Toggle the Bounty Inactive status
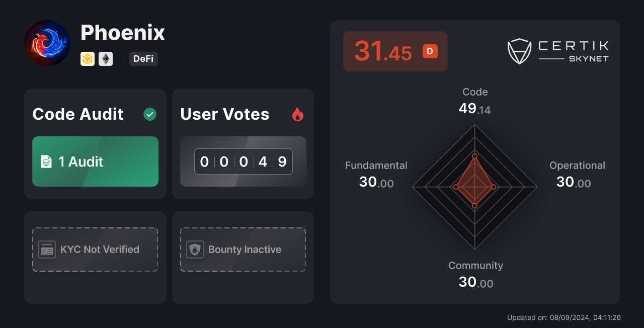This screenshot has width=644, height=328. coord(245,249)
